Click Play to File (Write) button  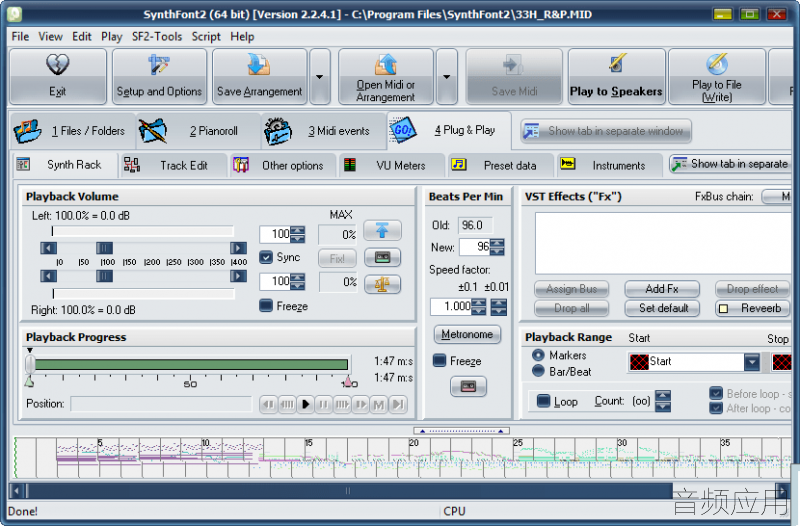click(x=717, y=77)
